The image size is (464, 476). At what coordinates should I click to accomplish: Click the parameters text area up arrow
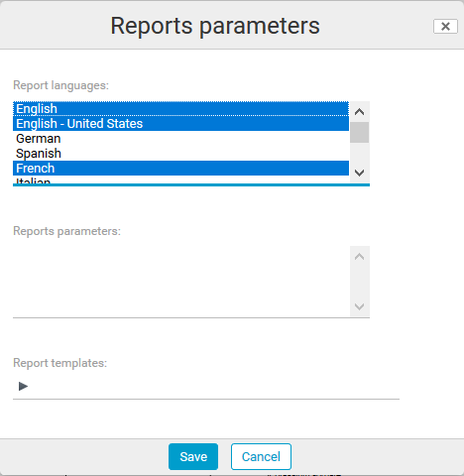[359, 257]
